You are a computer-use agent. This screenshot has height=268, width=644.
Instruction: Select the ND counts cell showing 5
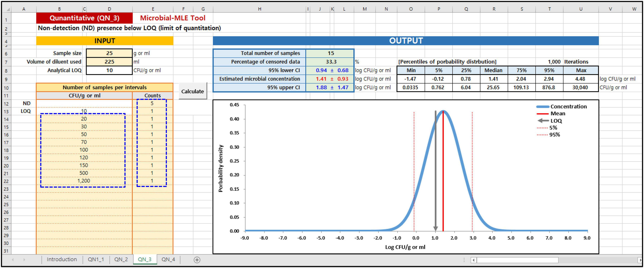152,103
